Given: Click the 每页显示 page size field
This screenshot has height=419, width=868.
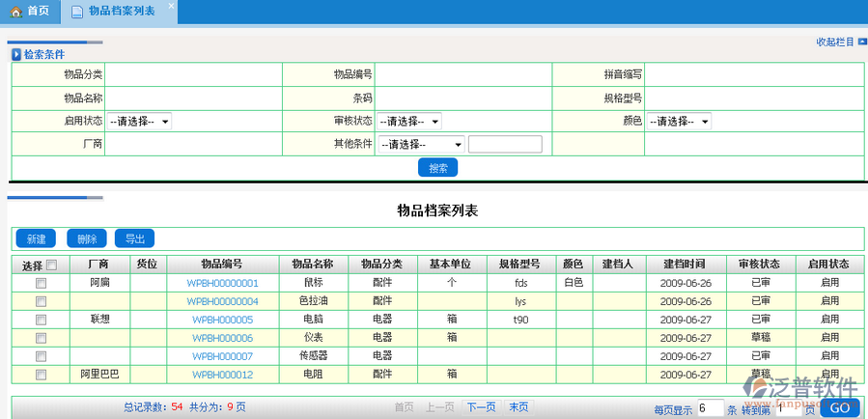Looking at the screenshot, I should (710, 408).
